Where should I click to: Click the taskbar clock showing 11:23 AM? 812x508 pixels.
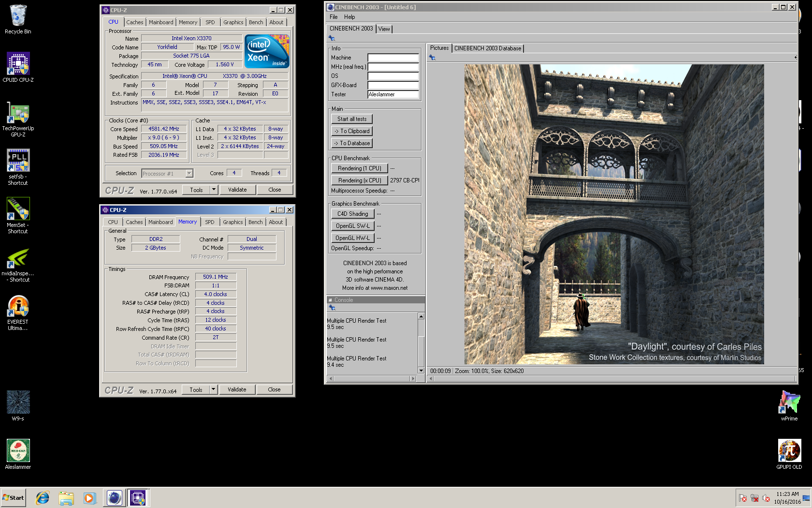pos(787,498)
